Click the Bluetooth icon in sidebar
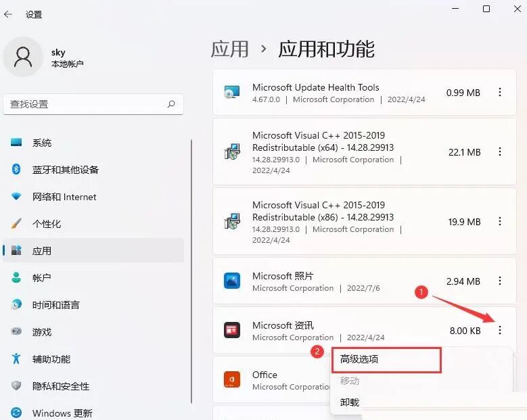The height and width of the screenshot is (420, 527). coord(16,169)
